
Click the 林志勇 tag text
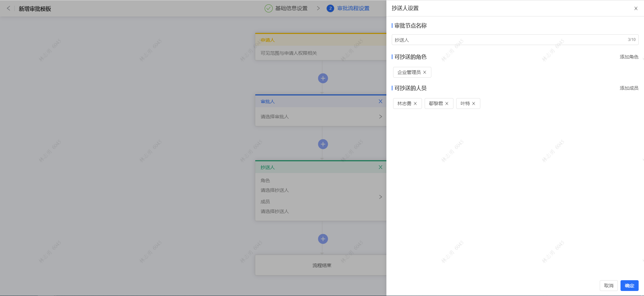pyautogui.click(x=404, y=103)
